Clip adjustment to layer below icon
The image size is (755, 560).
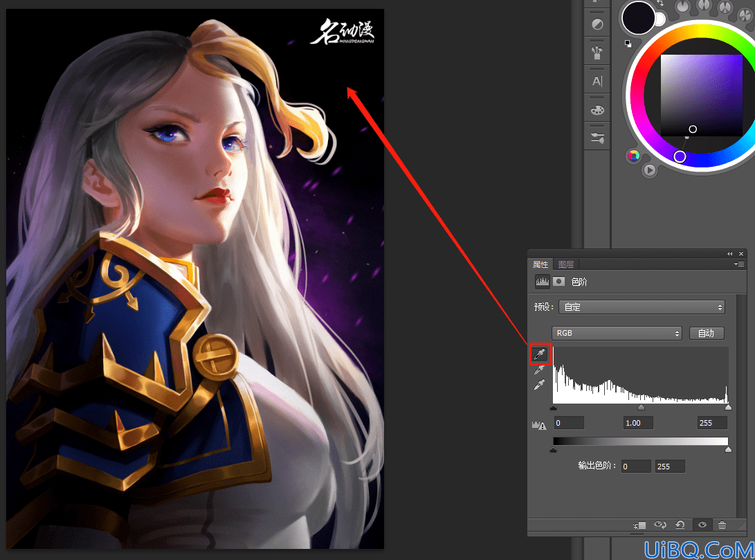pyautogui.click(x=639, y=525)
